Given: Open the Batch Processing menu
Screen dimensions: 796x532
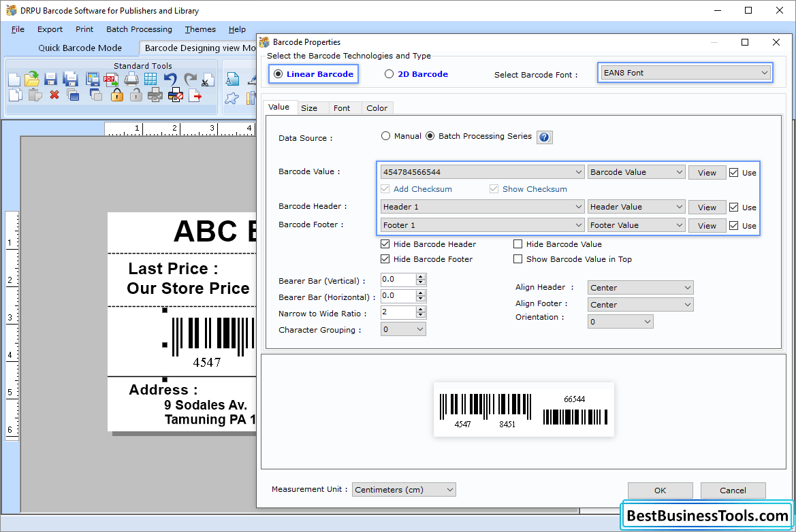Looking at the screenshot, I should (x=139, y=29).
